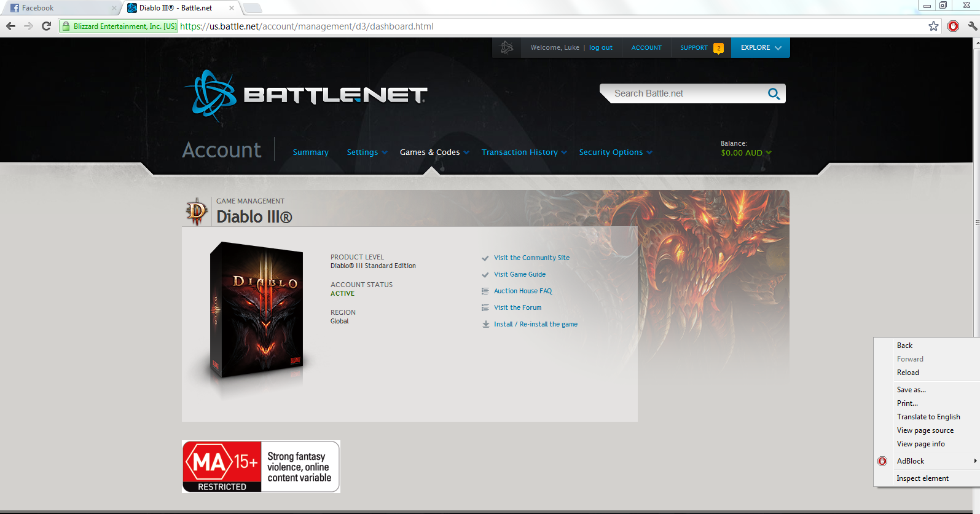Click the Diablo III game icon

click(x=197, y=212)
